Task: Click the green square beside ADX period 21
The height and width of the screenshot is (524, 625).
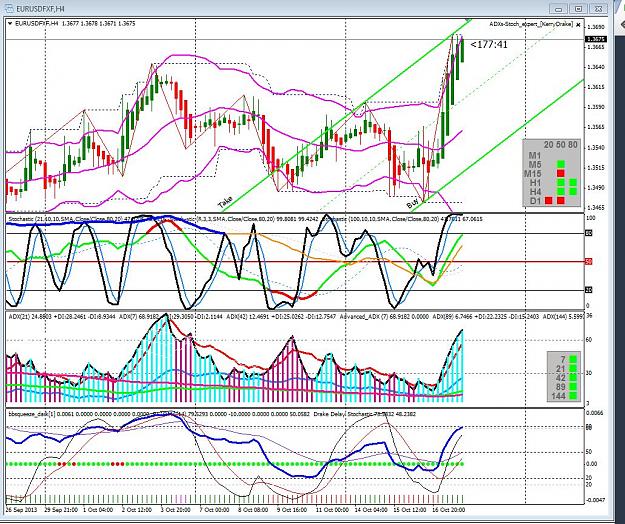Action: (x=573, y=368)
